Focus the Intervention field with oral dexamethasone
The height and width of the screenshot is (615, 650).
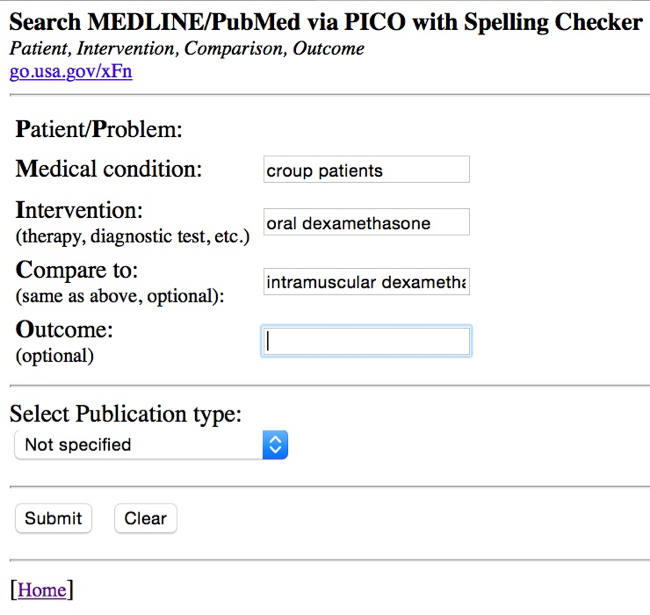366,223
